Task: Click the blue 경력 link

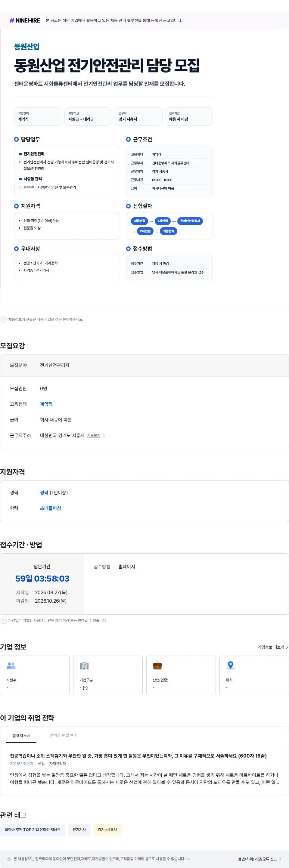Action: [44, 492]
